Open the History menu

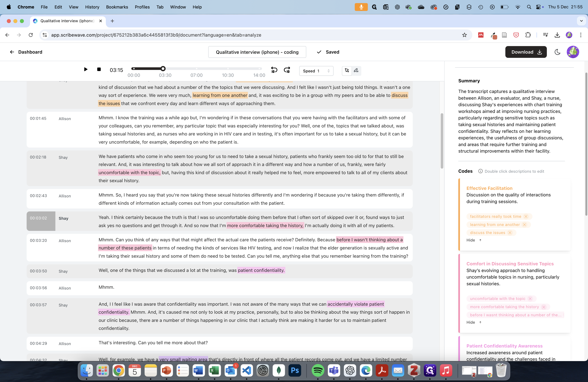coord(92,7)
